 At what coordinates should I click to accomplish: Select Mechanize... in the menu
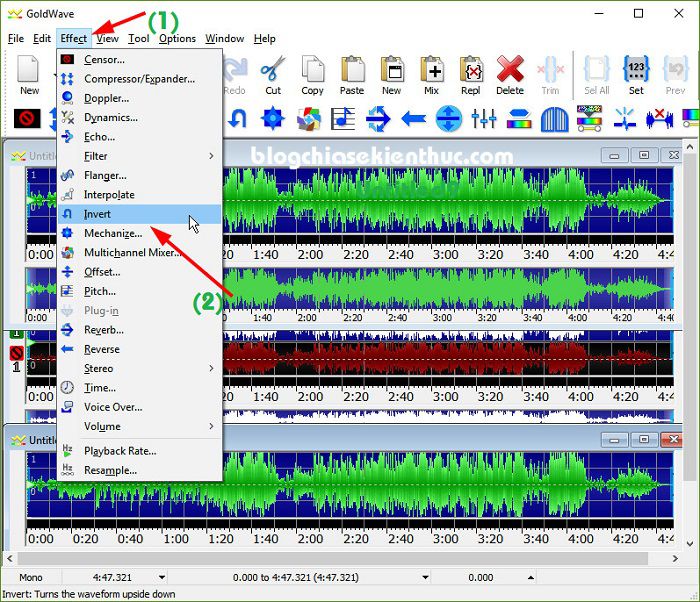point(139,233)
